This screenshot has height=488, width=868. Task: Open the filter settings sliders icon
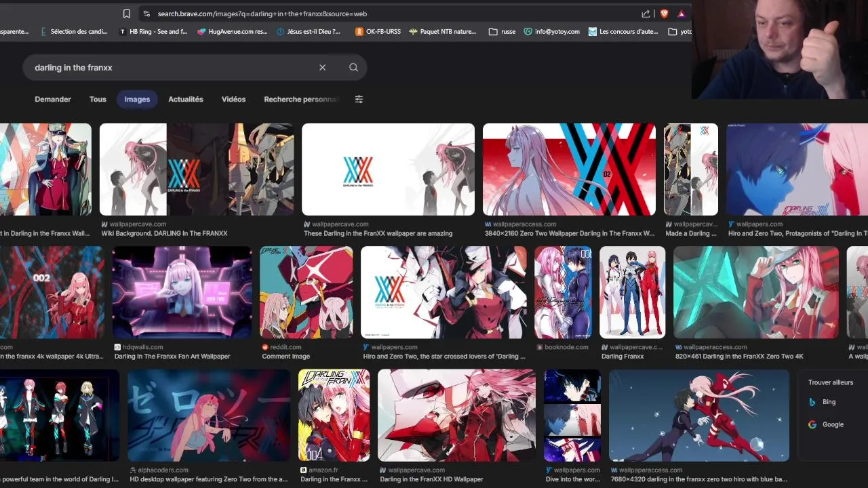(359, 99)
